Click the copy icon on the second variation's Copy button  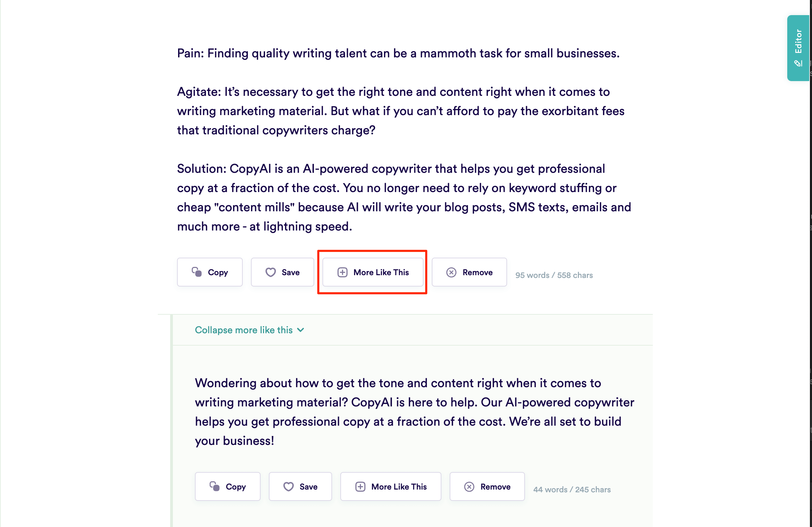click(215, 486)
